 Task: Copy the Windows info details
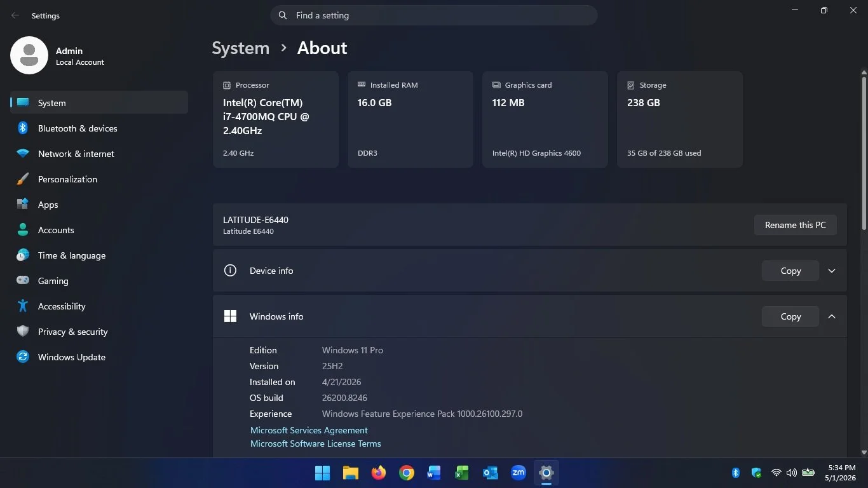pyautogui.click(x=790, y=316)
